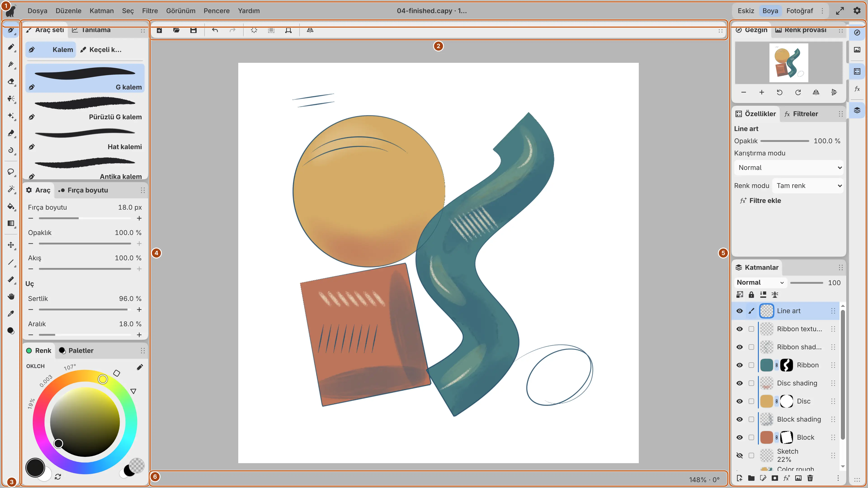Increase Fırça boyutu with plus button
The image size is (868, 488).
tap(139, 218)
